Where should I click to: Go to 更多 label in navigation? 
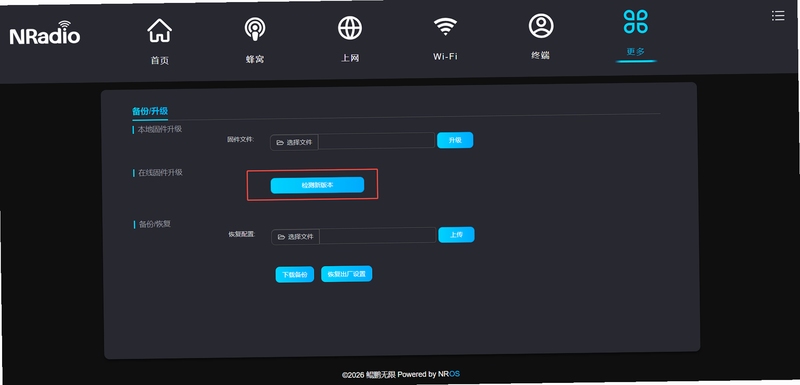[x=636, y=52]
